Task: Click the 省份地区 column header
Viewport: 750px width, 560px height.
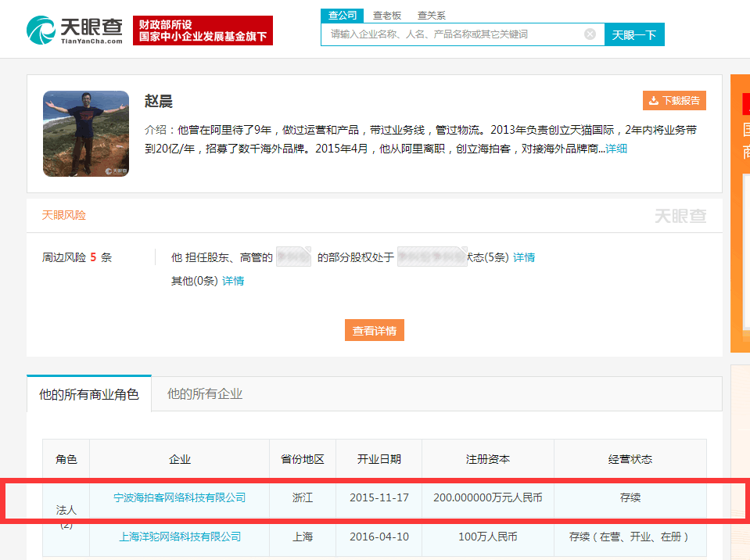Action: [303, 459]
